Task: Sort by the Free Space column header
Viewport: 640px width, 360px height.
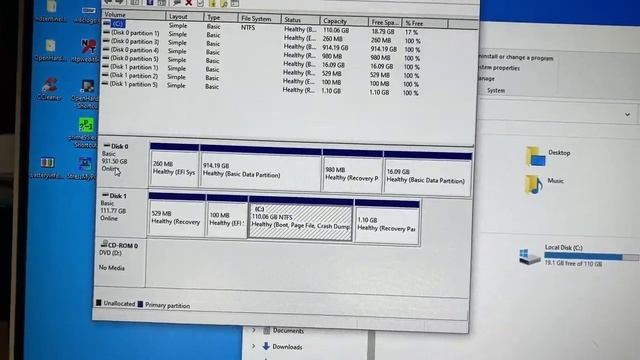Action: pos(384,22)
